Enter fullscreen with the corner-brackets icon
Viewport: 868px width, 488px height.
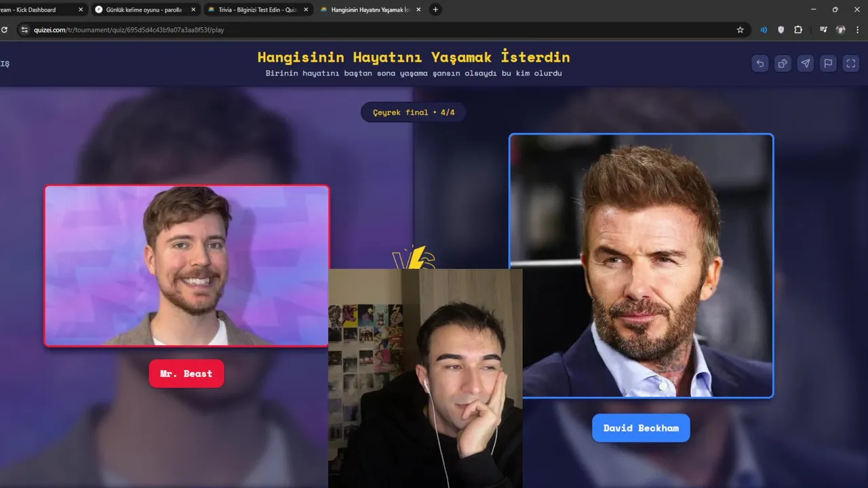click(x=850, y=63)
